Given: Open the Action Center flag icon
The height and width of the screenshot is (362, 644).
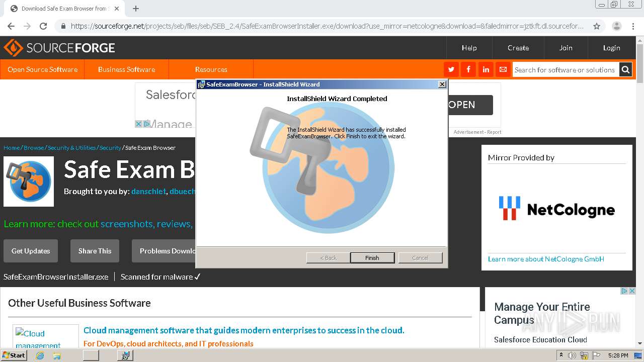Looking at the screenshot, I should click(596, 355).
